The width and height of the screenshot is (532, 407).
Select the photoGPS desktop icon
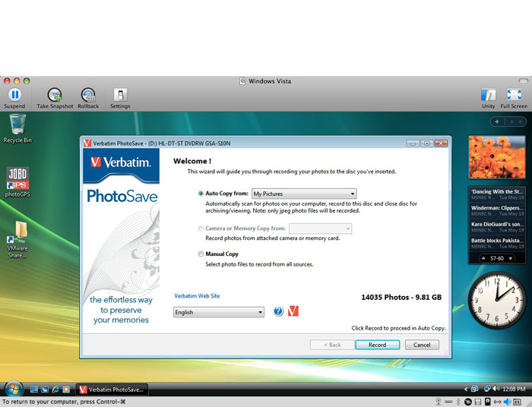[17, 182]
